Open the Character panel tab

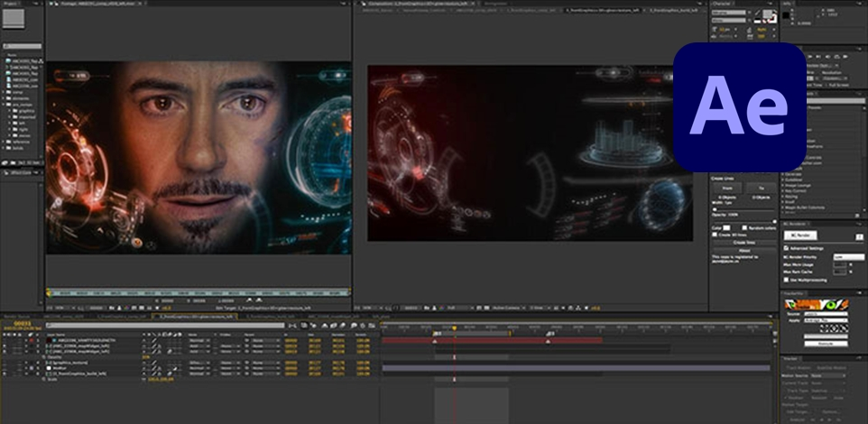723,4
